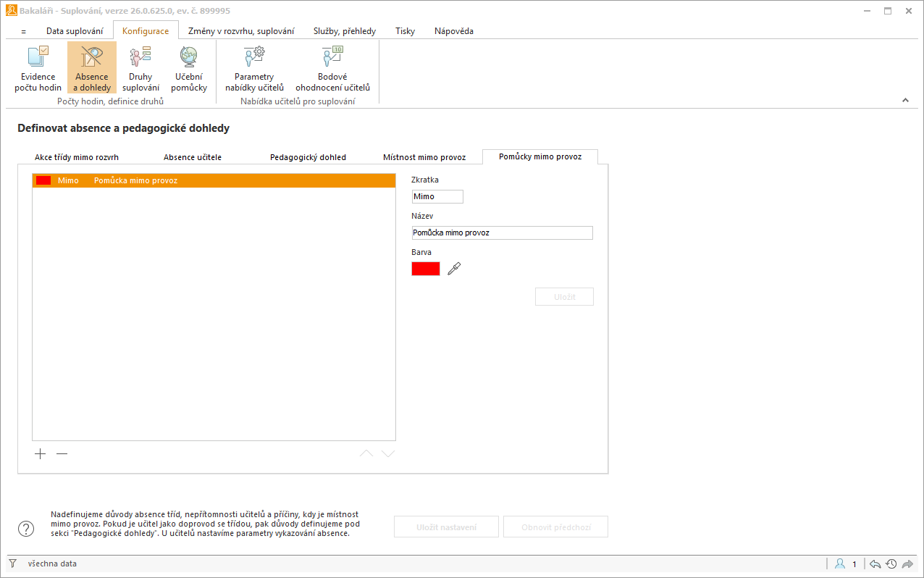Click the Název input field

[502, 233]
